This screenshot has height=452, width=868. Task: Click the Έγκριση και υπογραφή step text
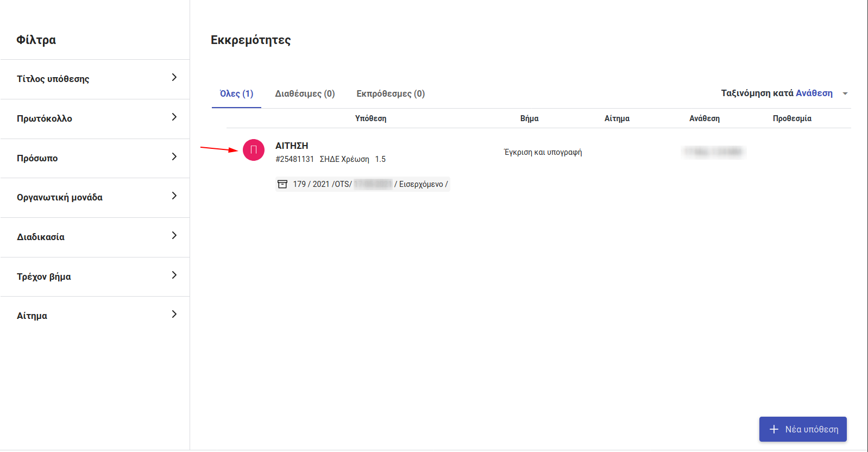[543, 152]
